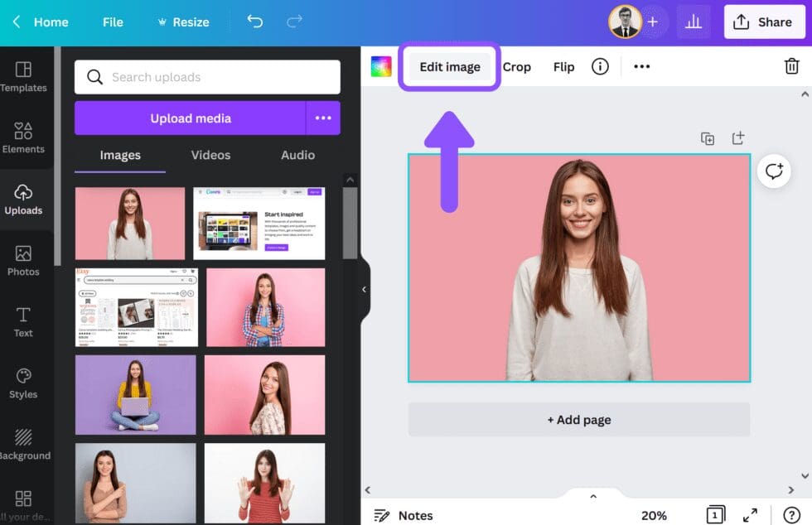Open the Photos panel
This screenshot has width=812, height=525.
pos(25,259)
